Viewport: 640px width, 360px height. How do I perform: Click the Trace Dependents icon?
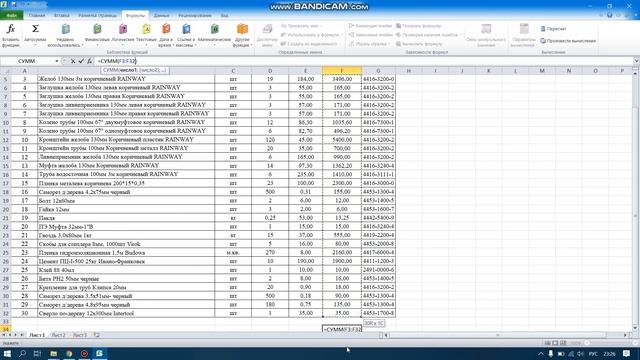click(x=351, y=35)
